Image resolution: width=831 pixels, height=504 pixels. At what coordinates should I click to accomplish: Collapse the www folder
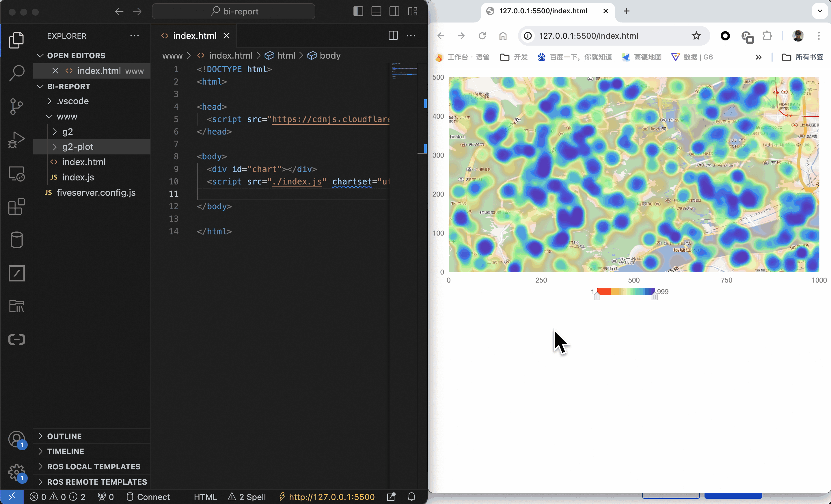coord(67,116)
